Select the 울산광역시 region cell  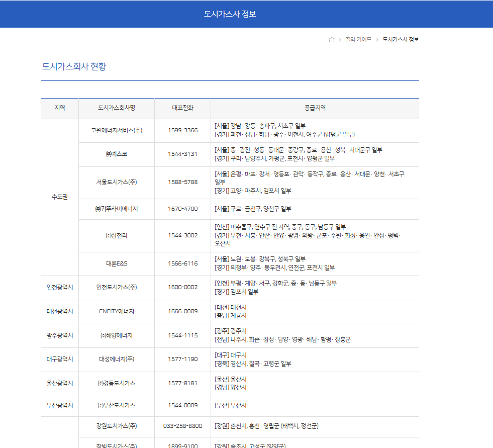click(x=60, y=384)
